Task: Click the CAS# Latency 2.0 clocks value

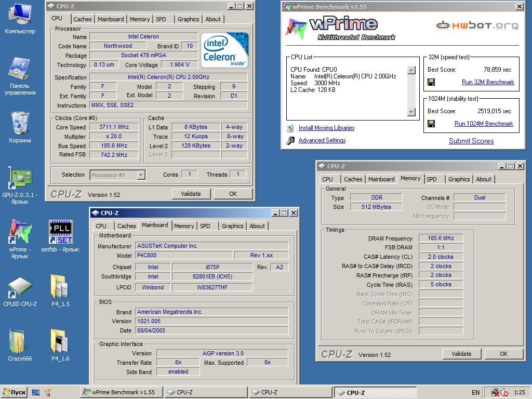Action: 441,257
